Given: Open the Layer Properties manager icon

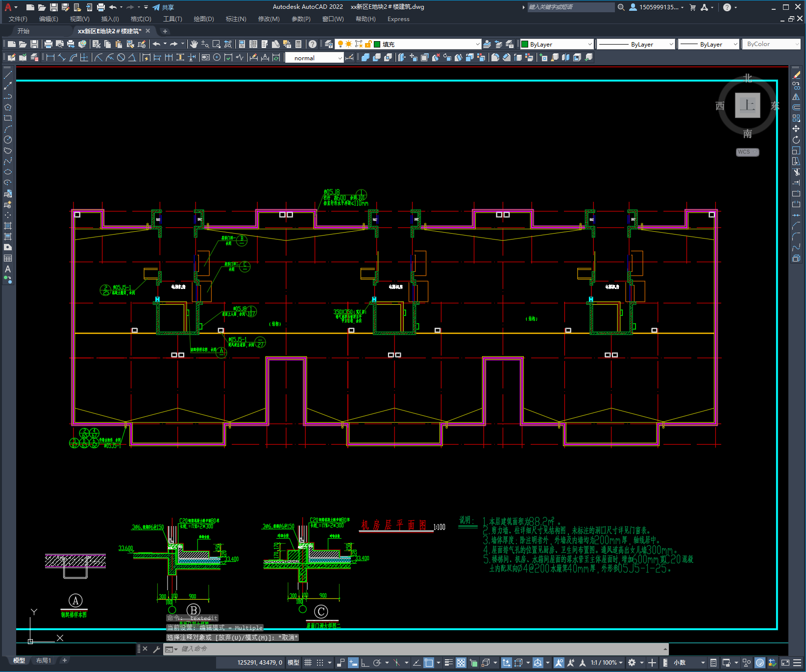Looking at the screenshot, I should click(329, 44).
